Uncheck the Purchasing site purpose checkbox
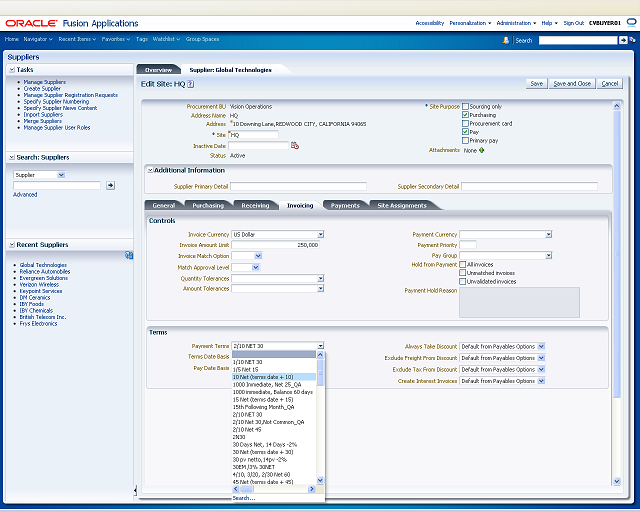The image size is (640, 512). (465, 115)
